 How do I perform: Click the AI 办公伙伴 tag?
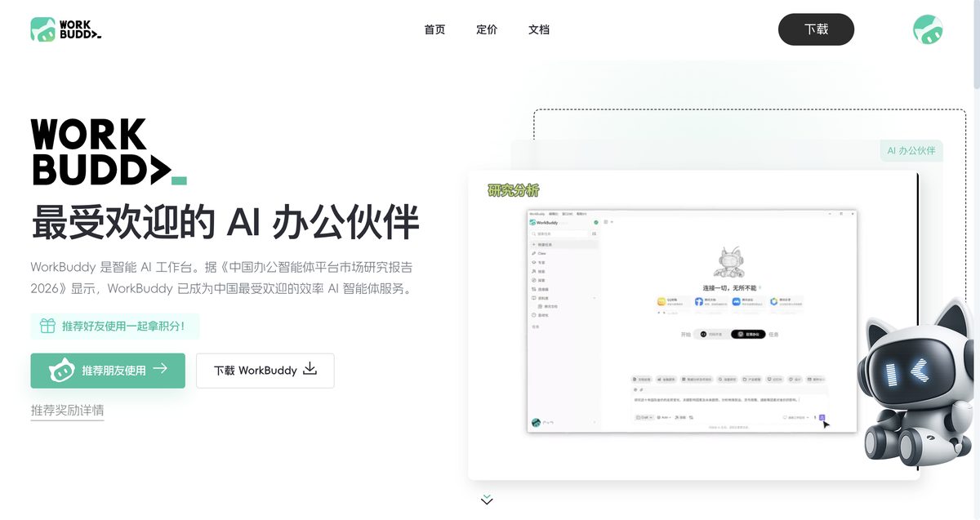(x=911, y=151)
